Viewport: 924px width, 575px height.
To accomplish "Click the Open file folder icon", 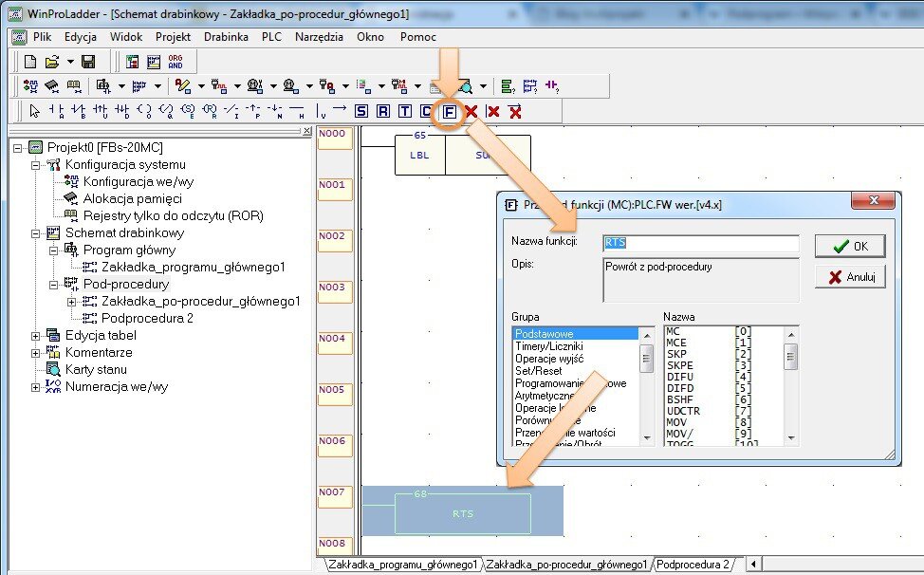I will [x=52, y=62].
